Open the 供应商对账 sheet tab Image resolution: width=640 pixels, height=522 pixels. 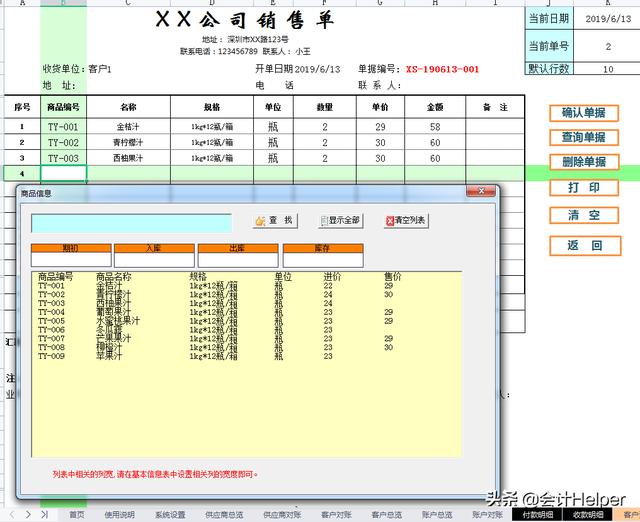tap(282, 515)
